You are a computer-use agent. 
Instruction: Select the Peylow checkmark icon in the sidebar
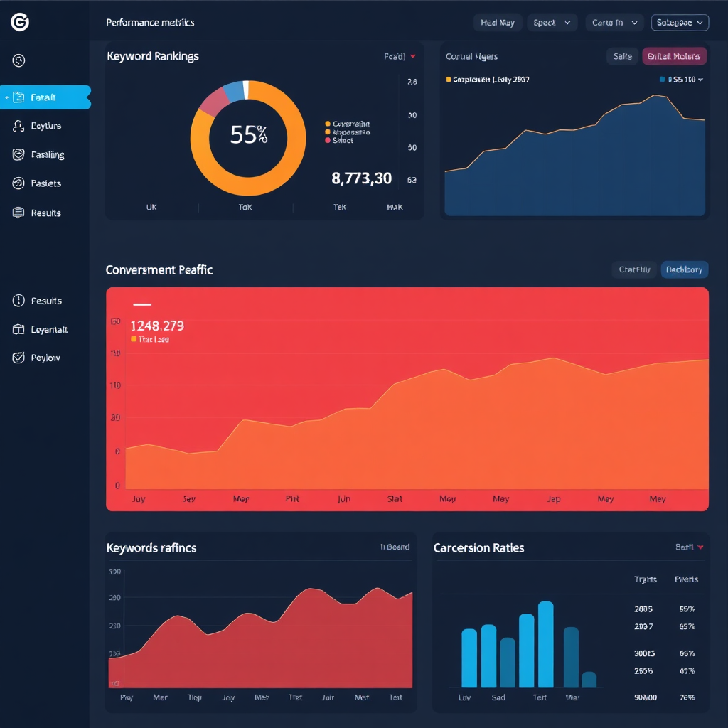point(18,358)
